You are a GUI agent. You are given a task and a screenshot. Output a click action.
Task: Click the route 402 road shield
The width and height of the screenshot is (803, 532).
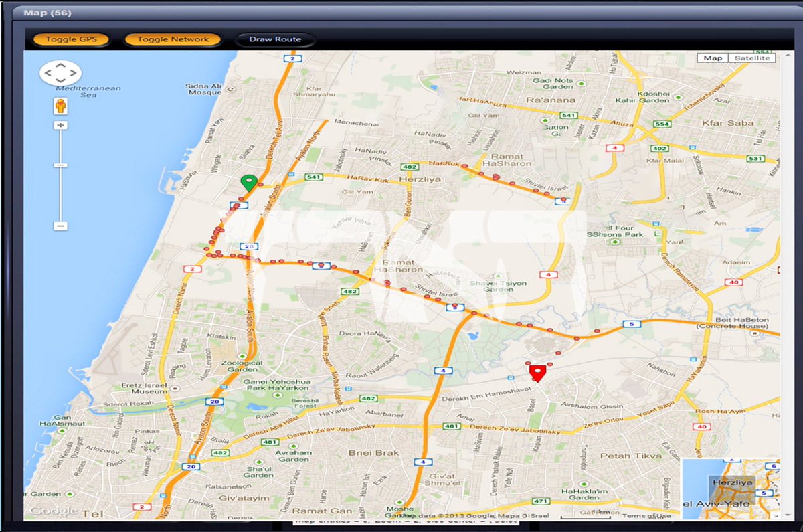click(660, 148)
